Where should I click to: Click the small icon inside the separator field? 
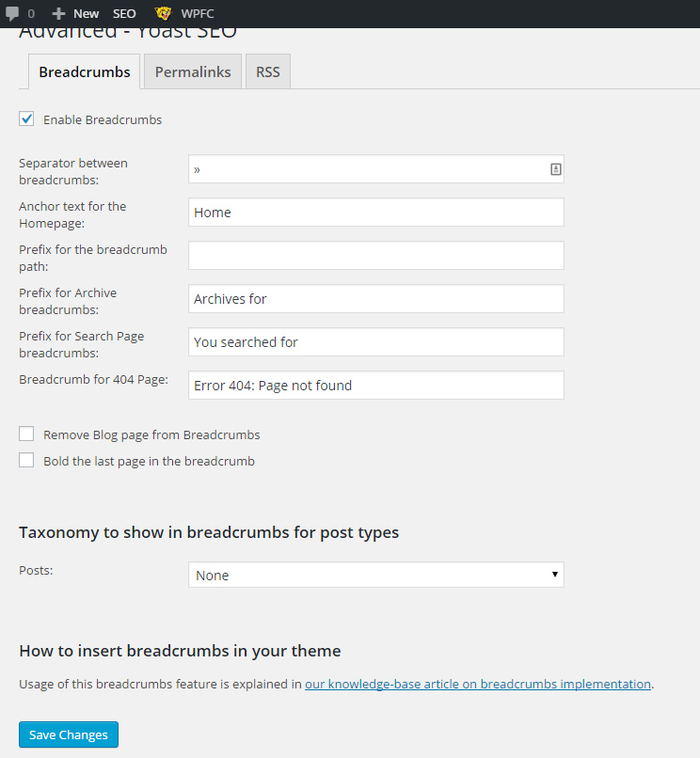coord(555,168)
